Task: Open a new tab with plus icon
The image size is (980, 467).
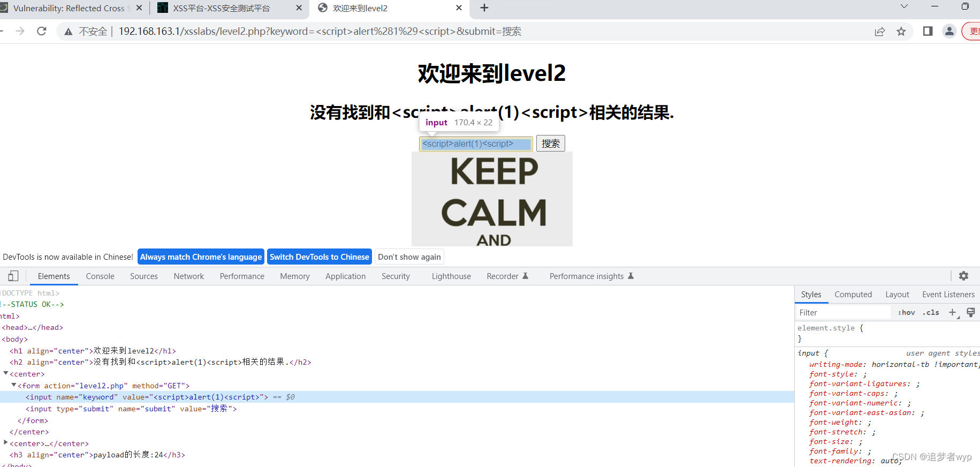Action: (484, 7)
